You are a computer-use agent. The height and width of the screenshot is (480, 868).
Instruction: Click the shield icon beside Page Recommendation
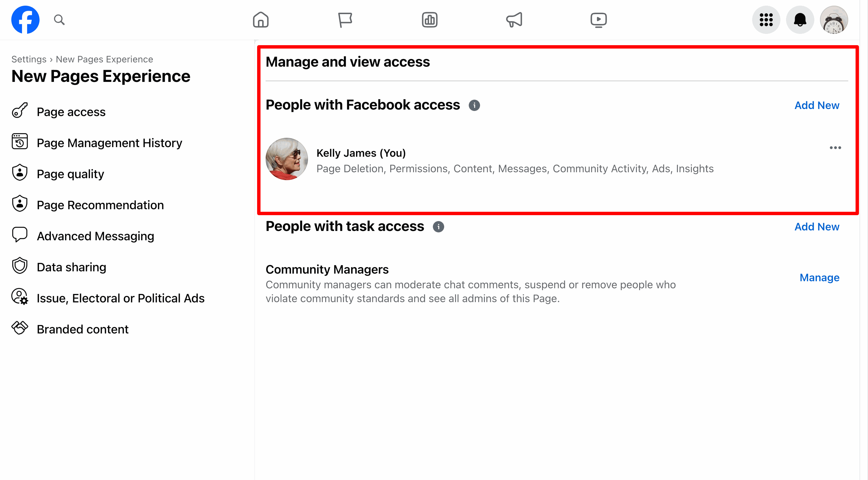point(20,203)
